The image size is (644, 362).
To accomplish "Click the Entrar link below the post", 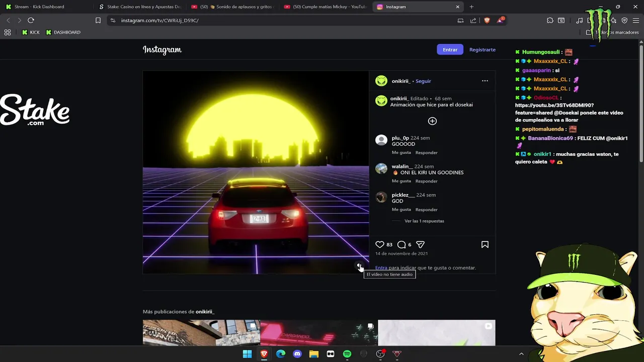I will tap(381, 268).
